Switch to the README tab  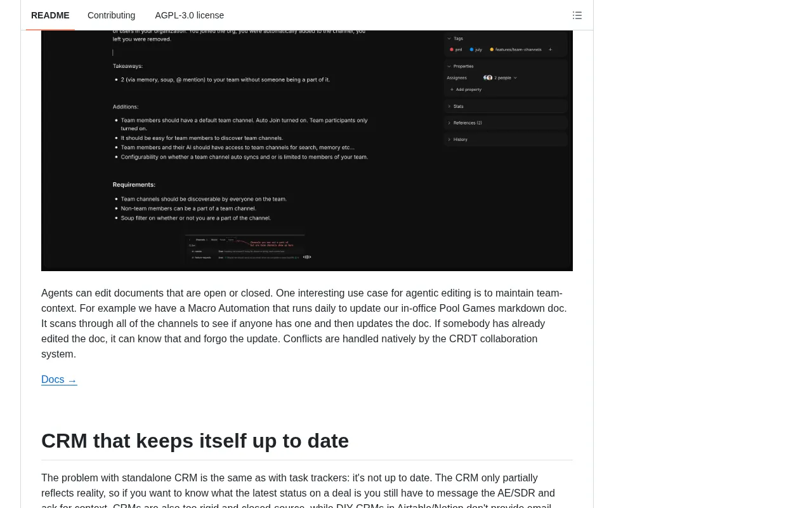(x=50, y=15)
